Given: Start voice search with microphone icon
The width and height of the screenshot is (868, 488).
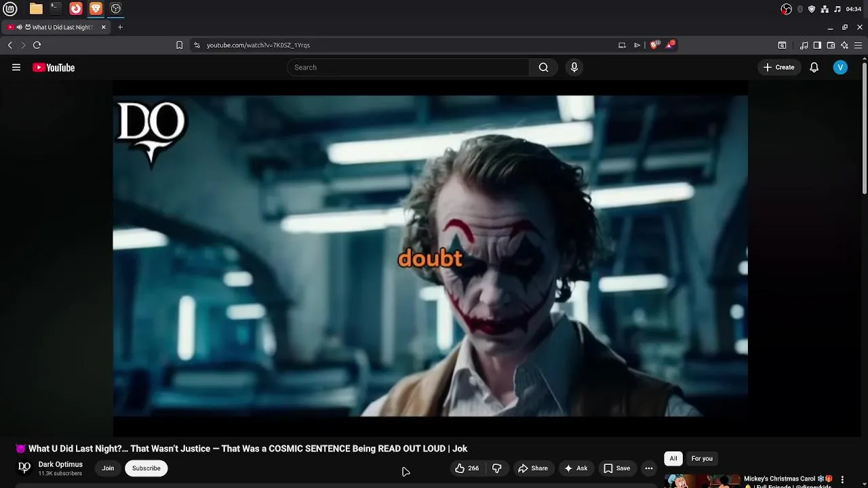Looking at the screenshot, I should [x=574, y=67].
